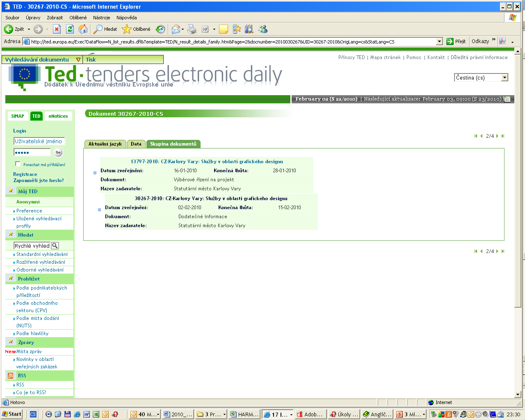525x420 pixels.
Task: Go to first document using top pager arrow
Action: tap(476, 136)
